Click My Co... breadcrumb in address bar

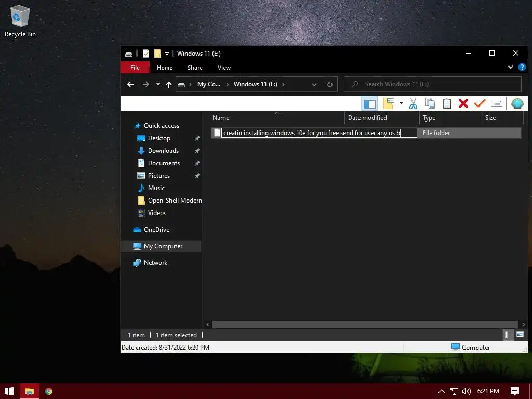[209, 84]
